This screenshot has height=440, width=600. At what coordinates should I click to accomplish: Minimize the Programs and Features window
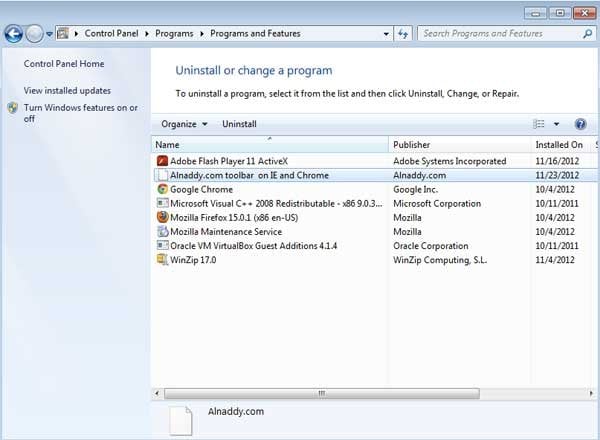(535, 13)
